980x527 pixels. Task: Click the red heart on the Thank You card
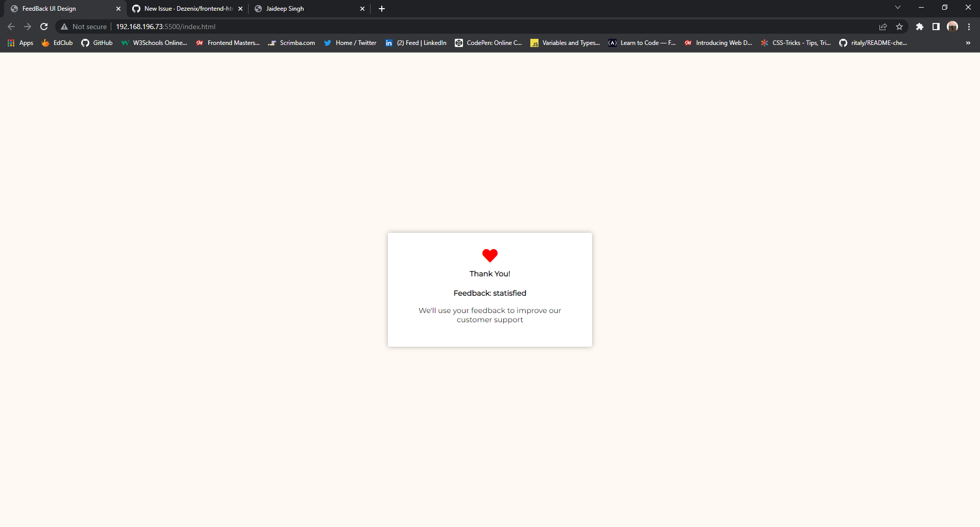(489, 255)
